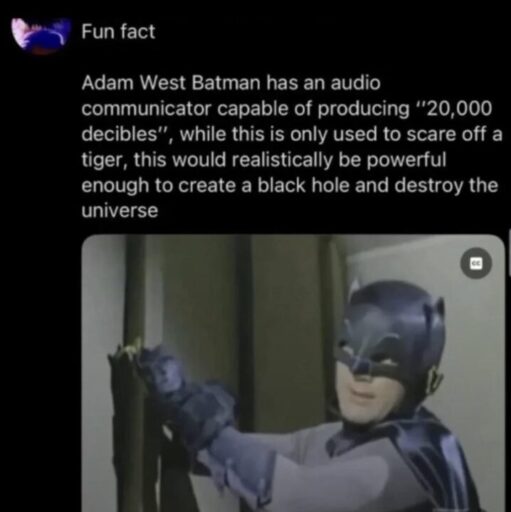
Task: Play the Adam West Batman video
Action: pyautogui.click(x=293, y=373)
